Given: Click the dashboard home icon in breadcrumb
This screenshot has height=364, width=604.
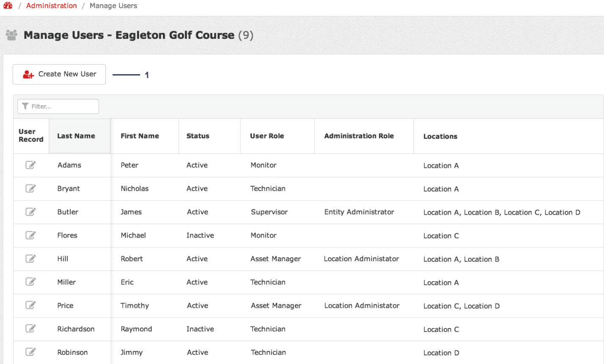Looking at the screenshot, I should pos(8,5).
